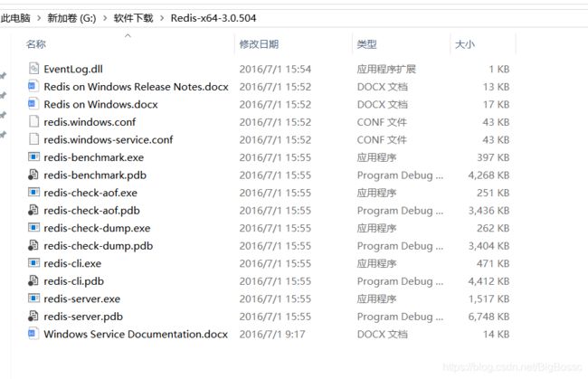
Task: Expand the chevron after 新加卷 (G:) breadcrumb
Action: tap(105, 18)
